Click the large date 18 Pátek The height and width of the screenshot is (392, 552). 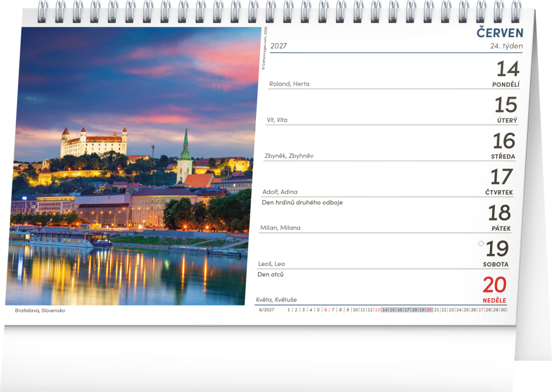[499, 214]
